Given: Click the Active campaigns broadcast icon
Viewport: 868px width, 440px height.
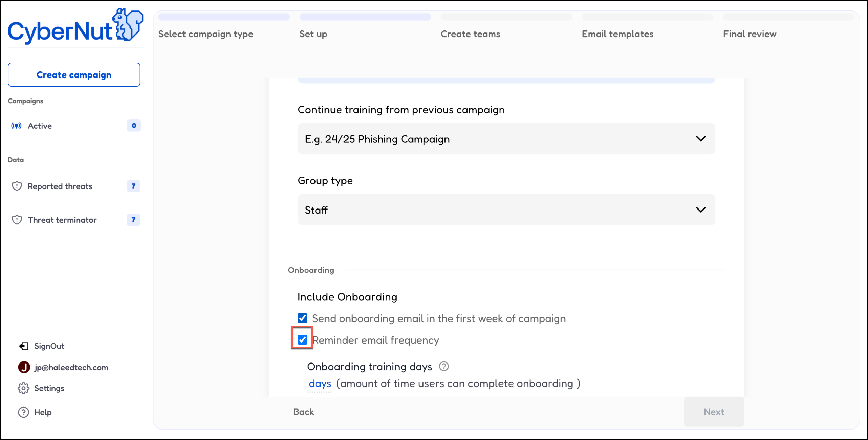Looking at the screenshot, I should pyautogui.click(x=16, y=126).
